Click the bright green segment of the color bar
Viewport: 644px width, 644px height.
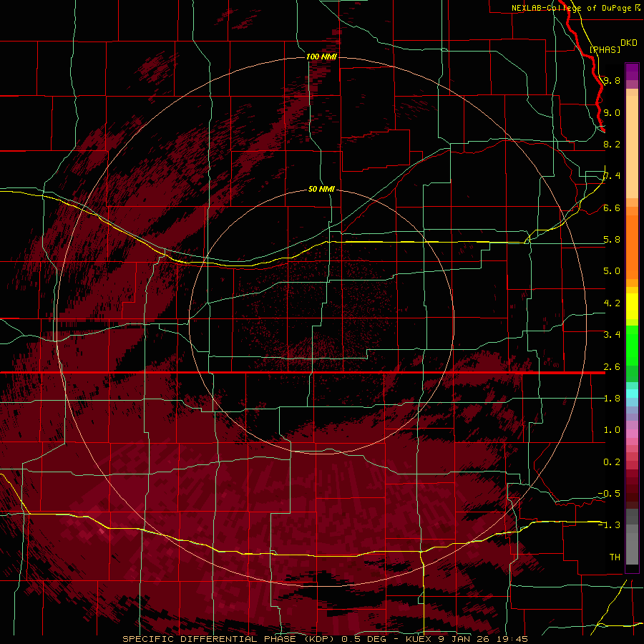tap(632, 346)
